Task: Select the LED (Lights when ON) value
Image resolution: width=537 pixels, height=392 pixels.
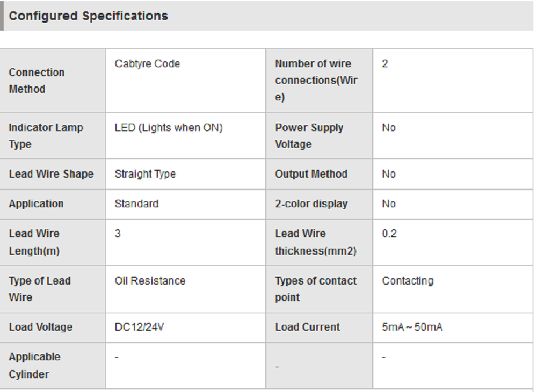Action: tap(168, 128)
